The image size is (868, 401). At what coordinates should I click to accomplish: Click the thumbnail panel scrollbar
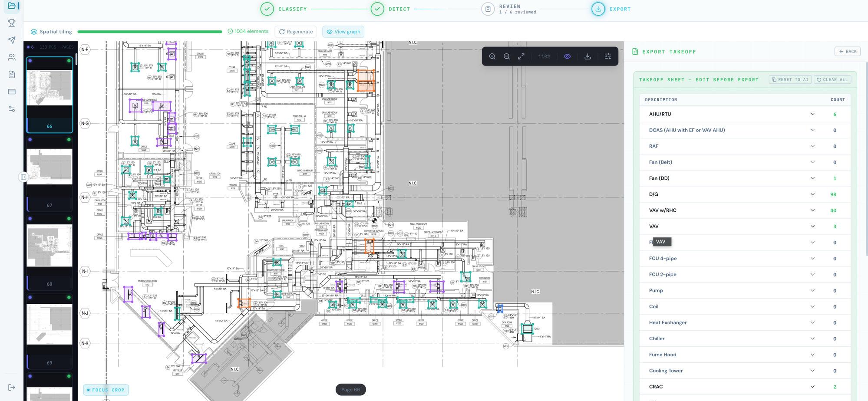[76, 59]
